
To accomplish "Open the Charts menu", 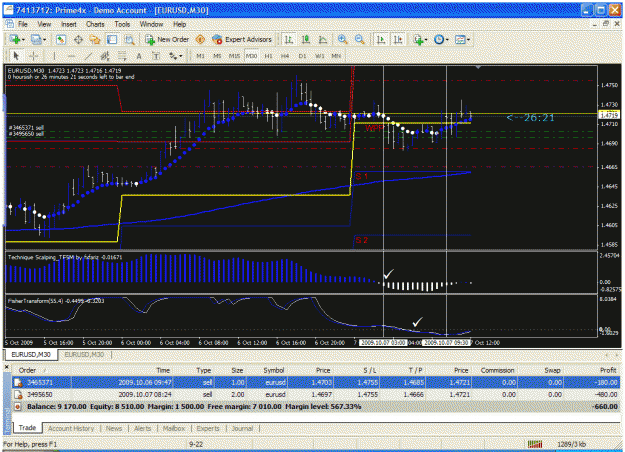I will pos(95,24).
